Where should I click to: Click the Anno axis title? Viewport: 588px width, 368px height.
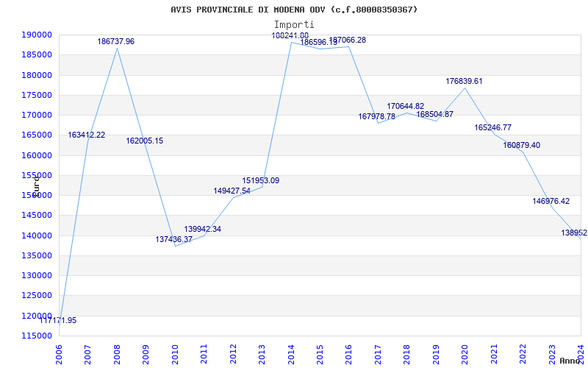[570, 361]
